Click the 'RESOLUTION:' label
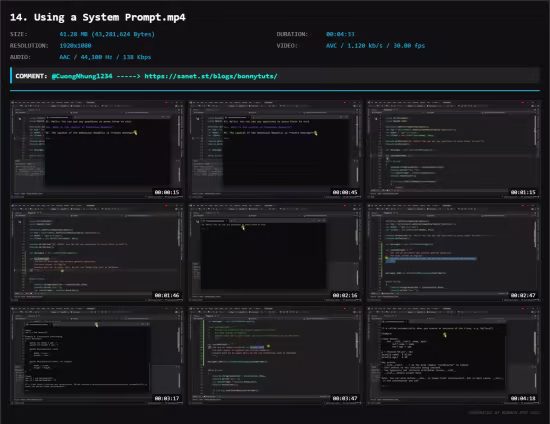The image size is (550, 424). pyautogui.click(x=29, y=46)
